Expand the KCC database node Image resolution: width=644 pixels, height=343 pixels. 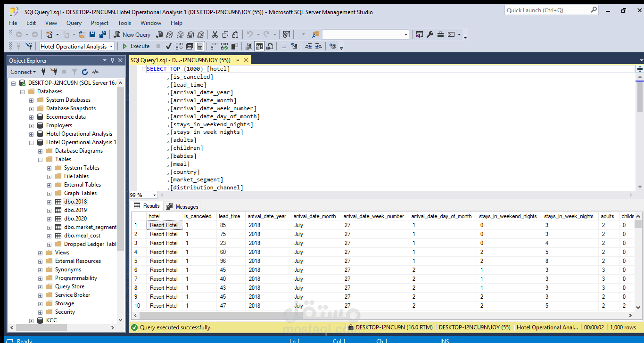pyautogui.click(x=32, y=320)
